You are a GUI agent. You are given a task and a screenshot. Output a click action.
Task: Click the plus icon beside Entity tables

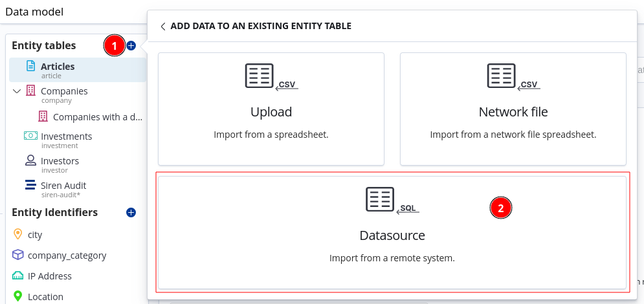[131, 45]
